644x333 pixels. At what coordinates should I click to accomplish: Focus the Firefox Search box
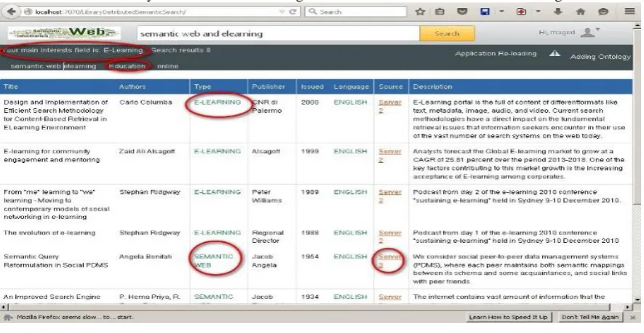tap(355, 12)
